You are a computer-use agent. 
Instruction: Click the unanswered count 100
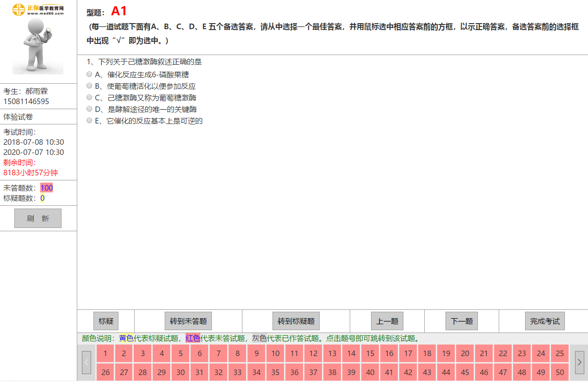(x=46, y=188)
